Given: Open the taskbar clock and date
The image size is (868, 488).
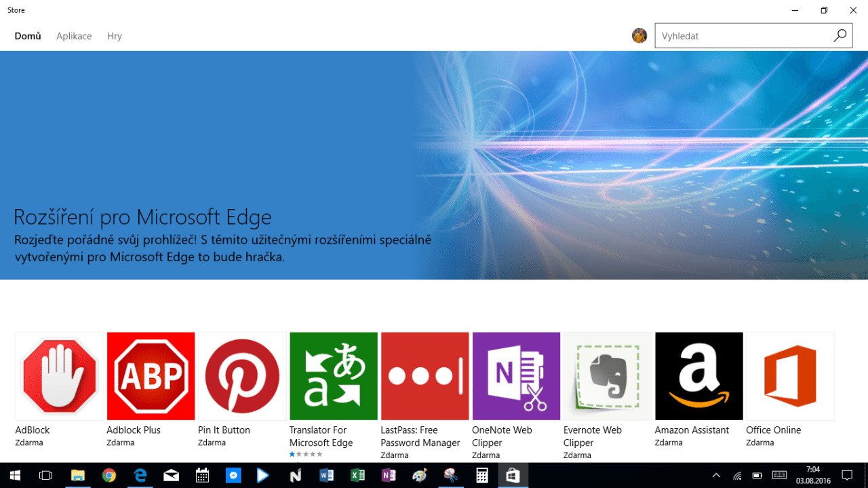Looking at the screenshot, I should (813, 476).
